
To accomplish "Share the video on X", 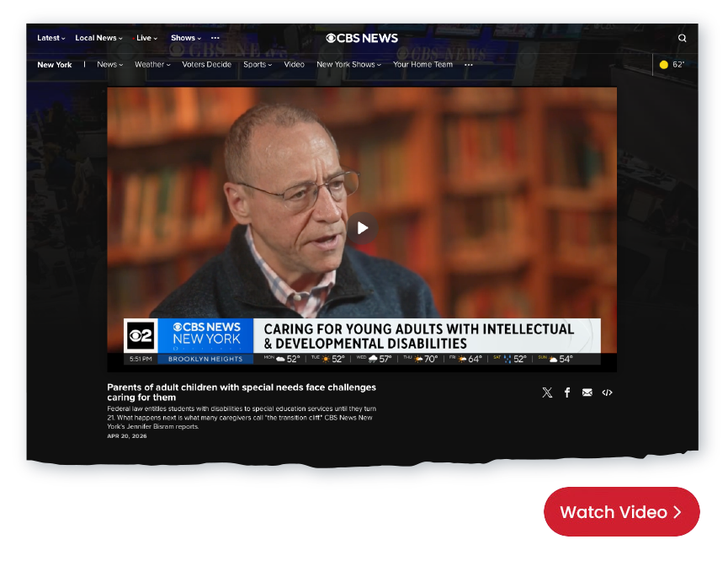I will coord(547,392).
